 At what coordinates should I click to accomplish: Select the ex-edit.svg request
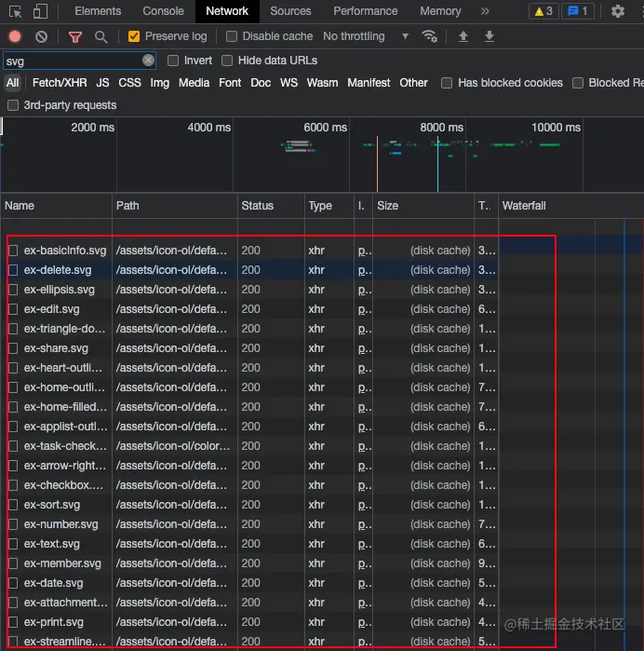(52, 309)
